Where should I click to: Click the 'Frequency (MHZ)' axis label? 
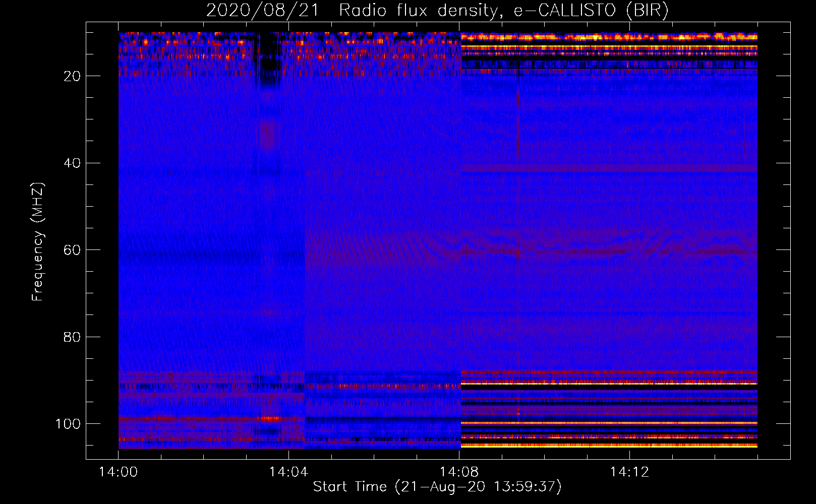point(38,242)
